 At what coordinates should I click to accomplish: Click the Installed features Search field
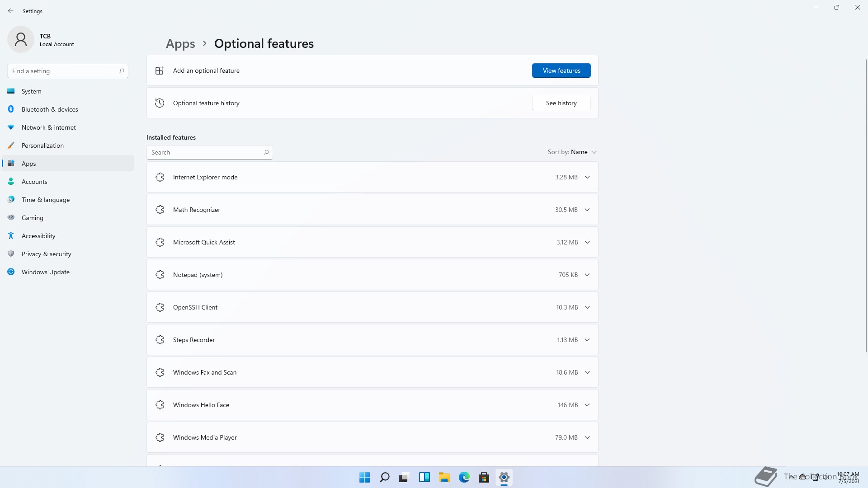tap(210, 152)
